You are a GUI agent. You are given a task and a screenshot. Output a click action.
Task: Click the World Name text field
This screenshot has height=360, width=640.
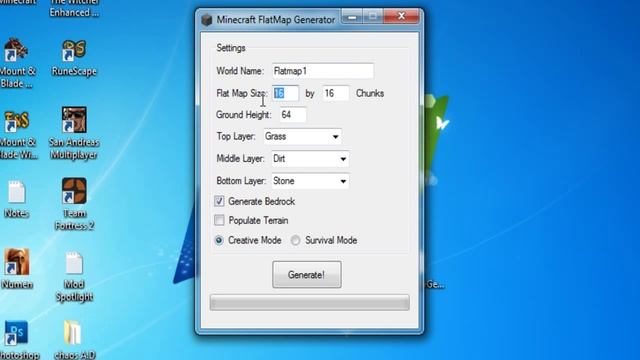323,71
